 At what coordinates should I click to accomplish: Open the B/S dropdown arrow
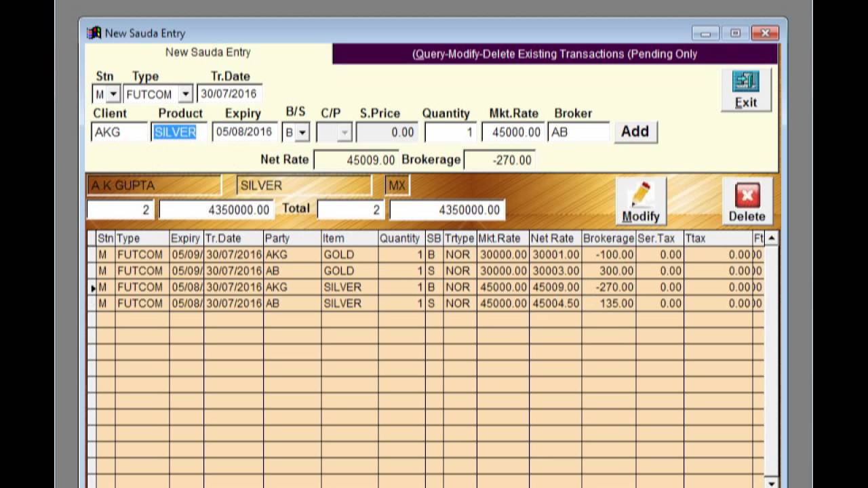point(302,132)
